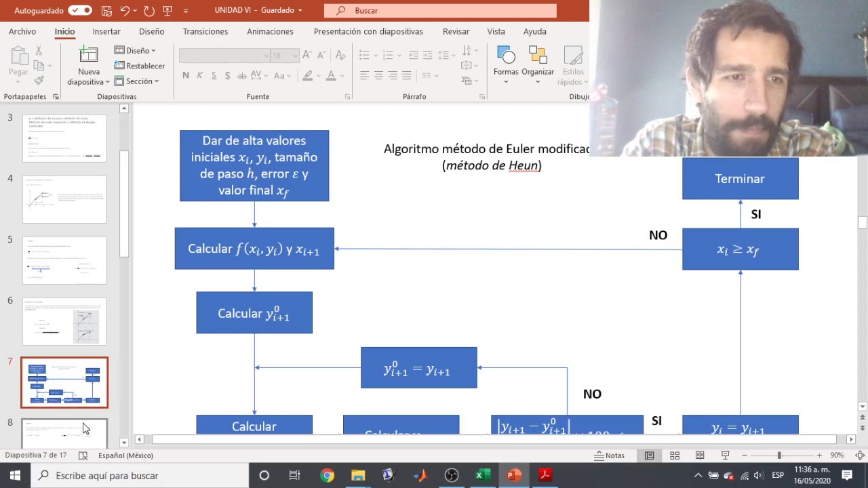Click the text highlight color pen
This screenshot has width=868, height=488.
[x=307, y=75]
